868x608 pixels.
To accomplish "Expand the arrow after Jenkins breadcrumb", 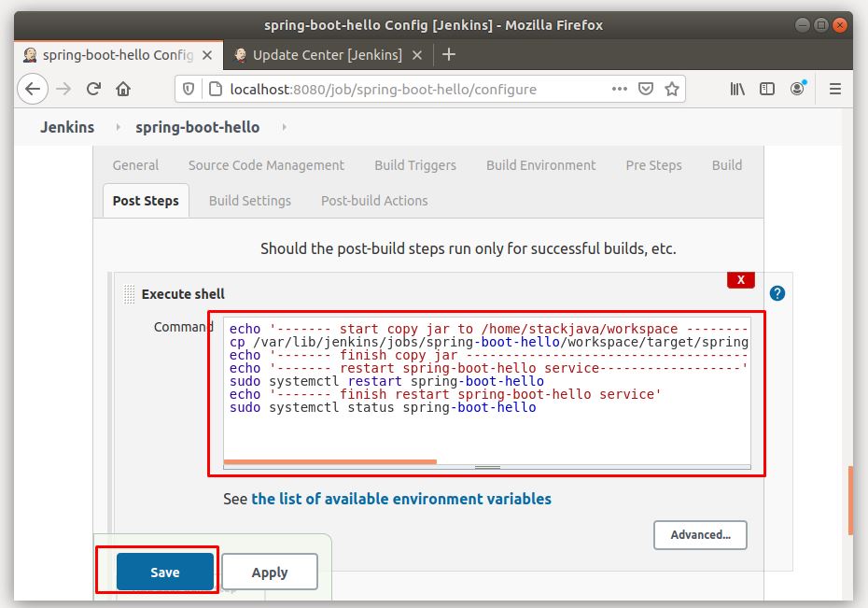I will (118, 127).
